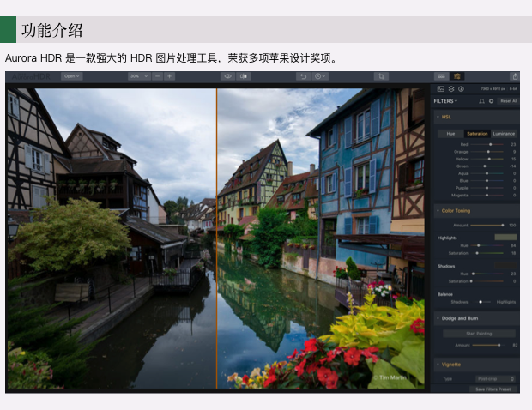
Task: Switch to the Hue tab
Action: pyautogui.click(x=450, y=134)
